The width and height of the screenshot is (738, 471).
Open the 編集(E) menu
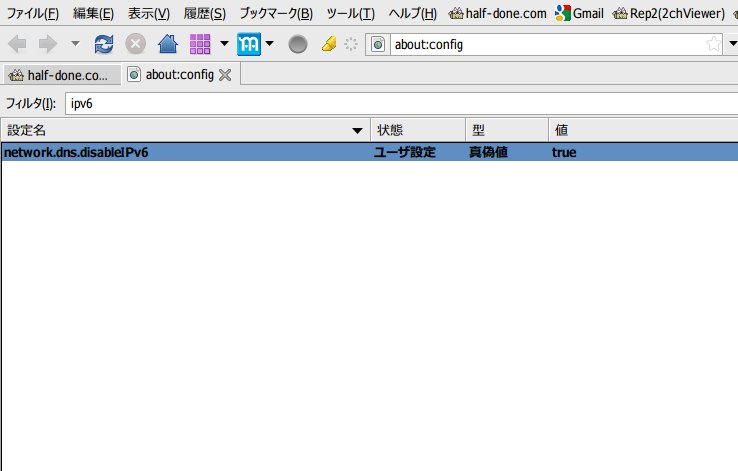pyautogui.click(x=93, y=13)
